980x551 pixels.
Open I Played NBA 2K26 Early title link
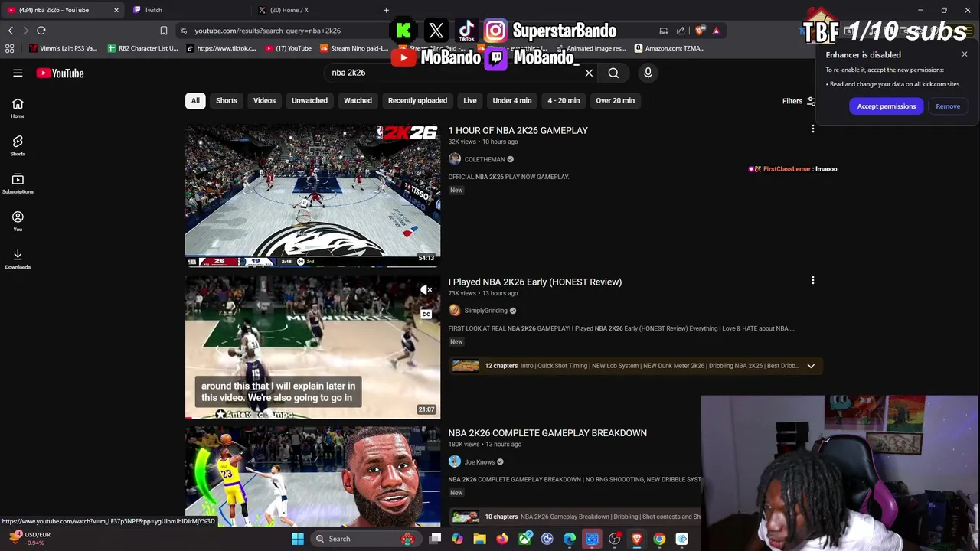point(535,282)
